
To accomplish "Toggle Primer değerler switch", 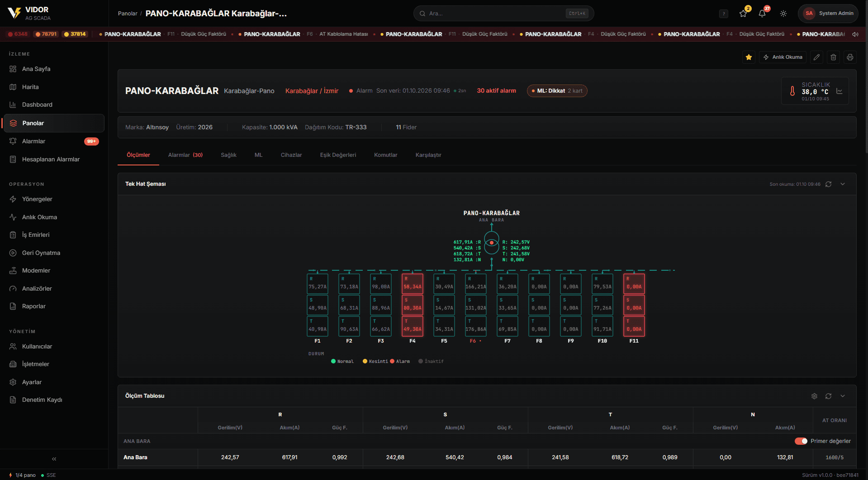I will [801, 441].
